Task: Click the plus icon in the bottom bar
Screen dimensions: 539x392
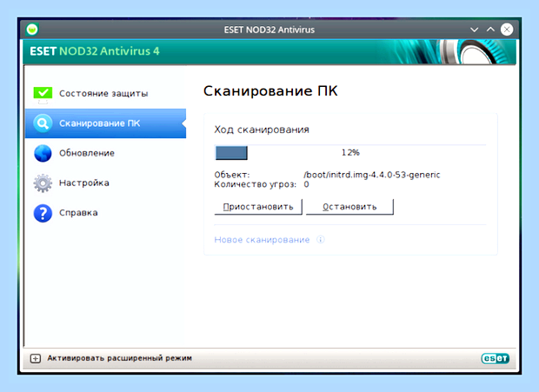Action: [36, 358]
